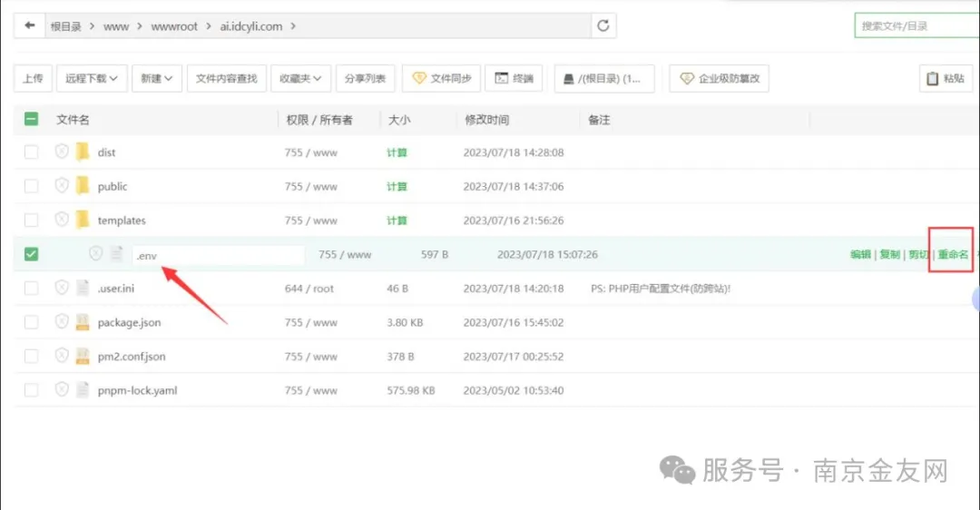Click the shield icon in public row
The height and width of the screenshot is (510, 980).
click(x=62, y=185)
